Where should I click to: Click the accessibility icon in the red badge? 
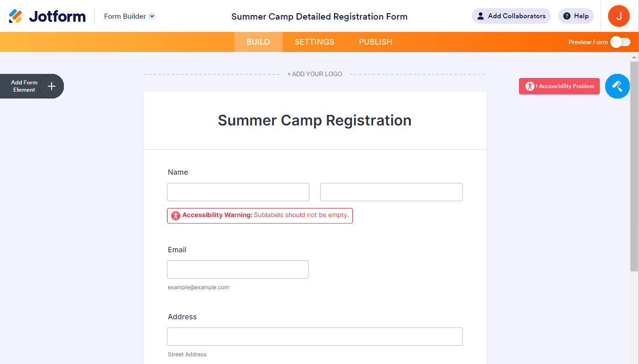529,86
